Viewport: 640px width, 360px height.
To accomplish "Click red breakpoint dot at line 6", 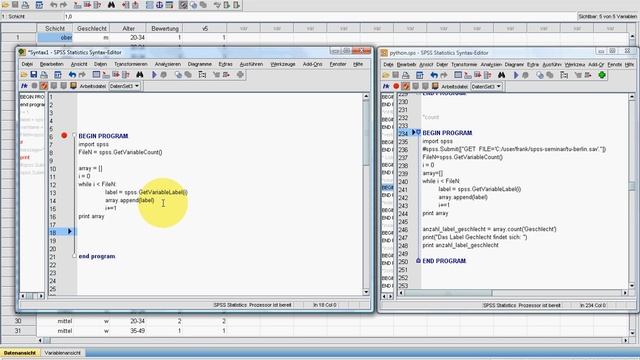I will point(64,136).
